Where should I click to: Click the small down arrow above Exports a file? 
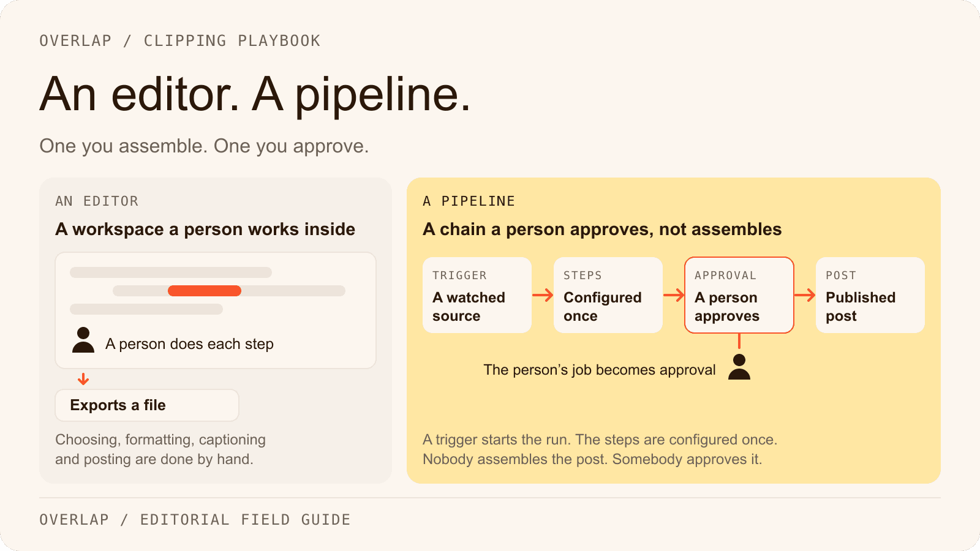click(83, 380)
